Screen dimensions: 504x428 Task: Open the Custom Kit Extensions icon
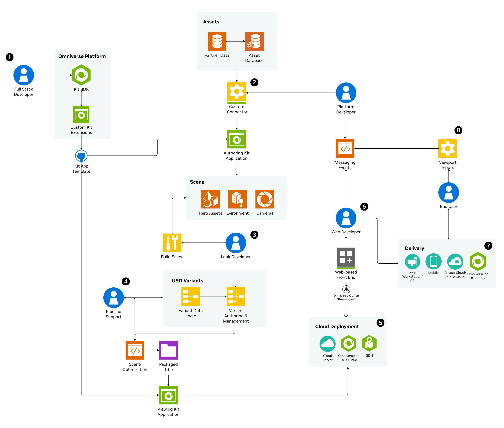click(x=81, y=114)
